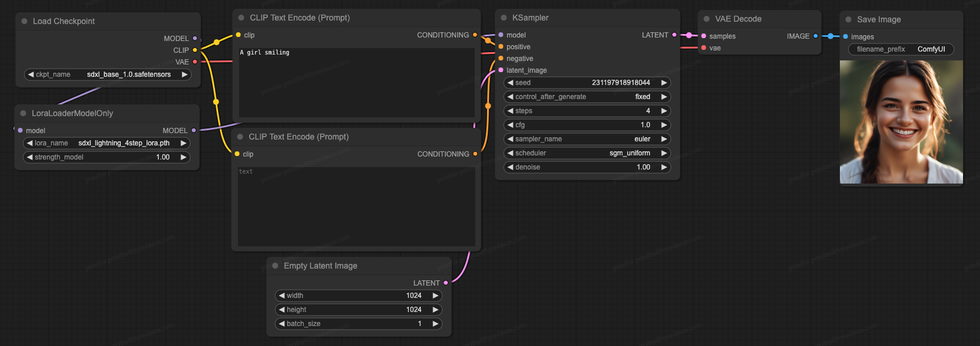Increase the steps value with right arrow
980x346 pixels.
coord(664,111)
